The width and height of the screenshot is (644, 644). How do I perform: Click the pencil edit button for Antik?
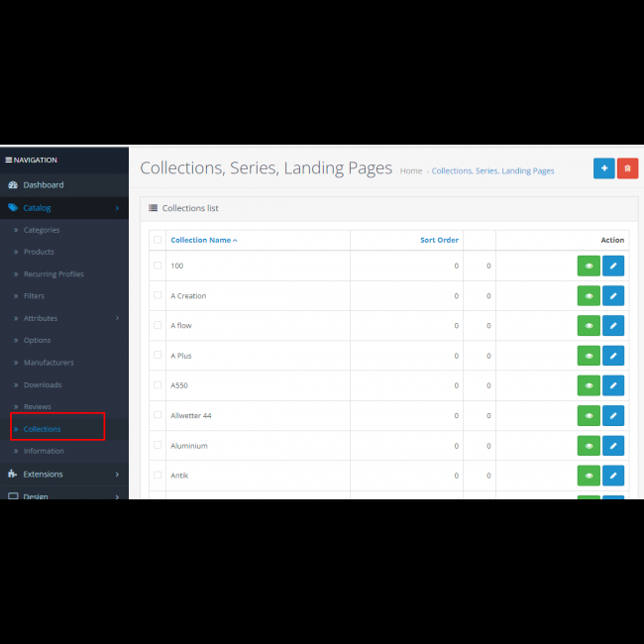pos(613,476)
